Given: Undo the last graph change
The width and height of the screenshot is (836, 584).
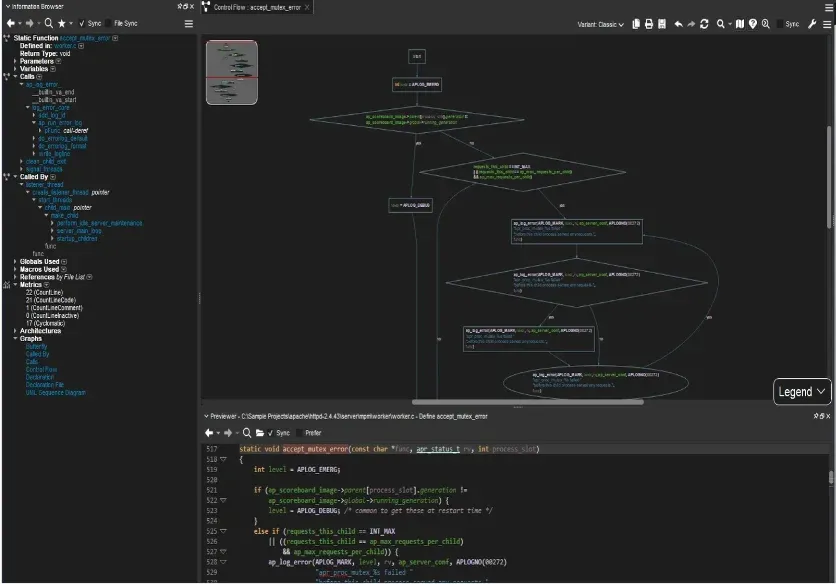Looking at the screenshot, I should [x=678, y=24].
